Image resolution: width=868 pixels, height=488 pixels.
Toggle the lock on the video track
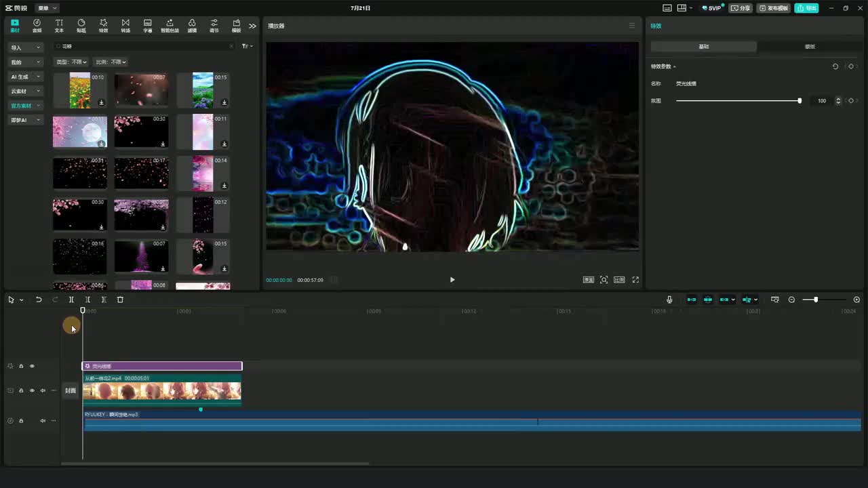[21, 390]
